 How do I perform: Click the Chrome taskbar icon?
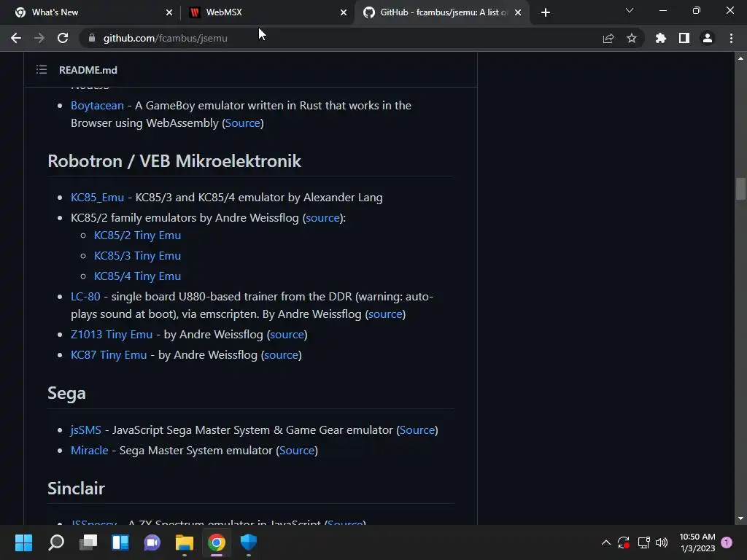(216, 542)
